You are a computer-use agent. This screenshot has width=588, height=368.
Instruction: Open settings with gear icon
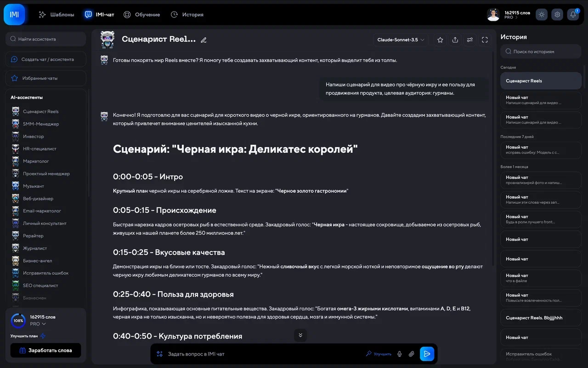[x=557, y=14]
